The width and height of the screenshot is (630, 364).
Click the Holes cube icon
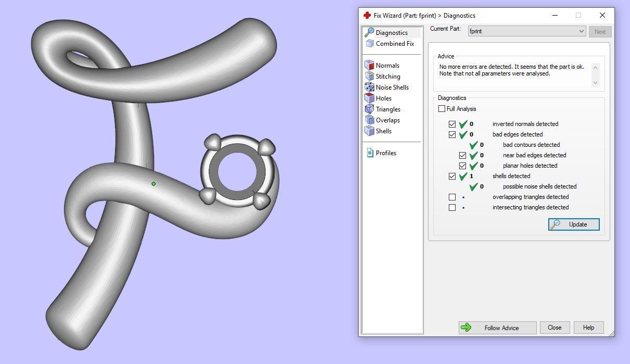(x=369, y=98)
